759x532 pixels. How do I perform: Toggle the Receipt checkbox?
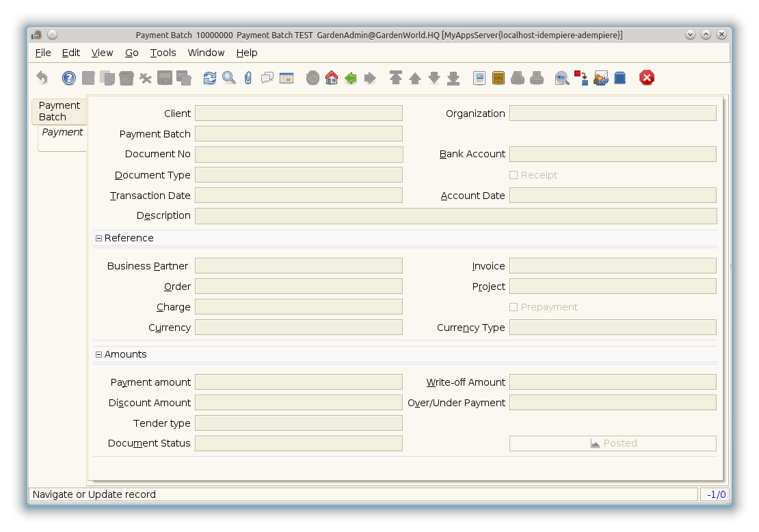[514, 175]
